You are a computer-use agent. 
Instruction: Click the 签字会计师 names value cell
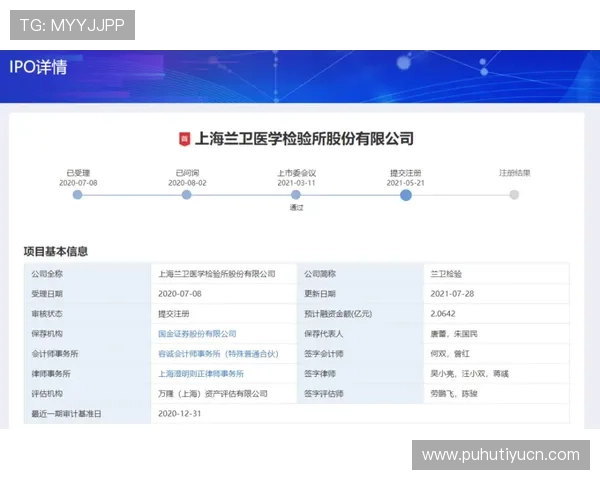[496, 354]
